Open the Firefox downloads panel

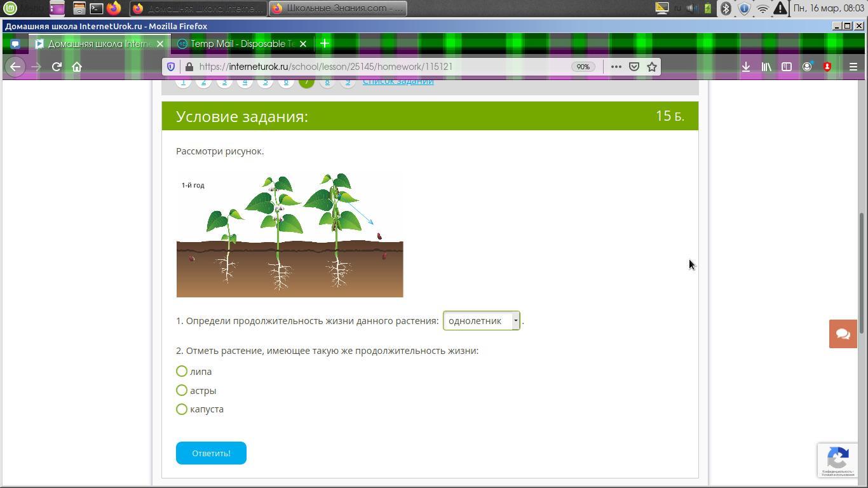point(746,67)
